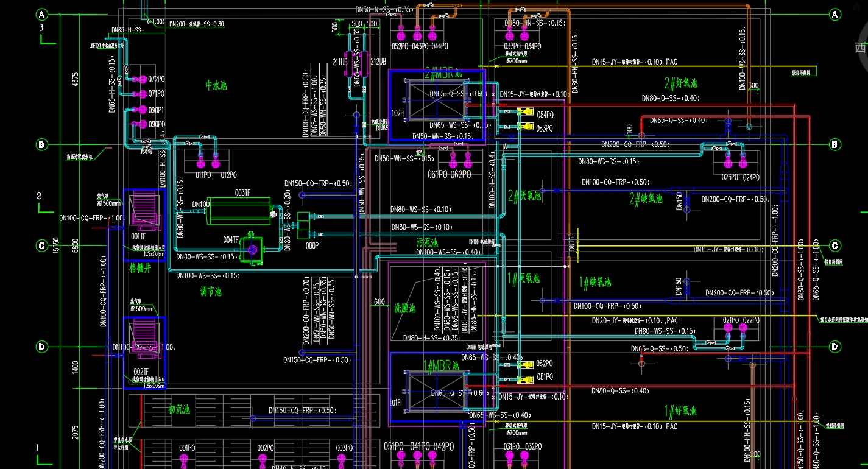Select the 1#好氧池 label
Screen dimensions: 868x469
coord(680,411)
